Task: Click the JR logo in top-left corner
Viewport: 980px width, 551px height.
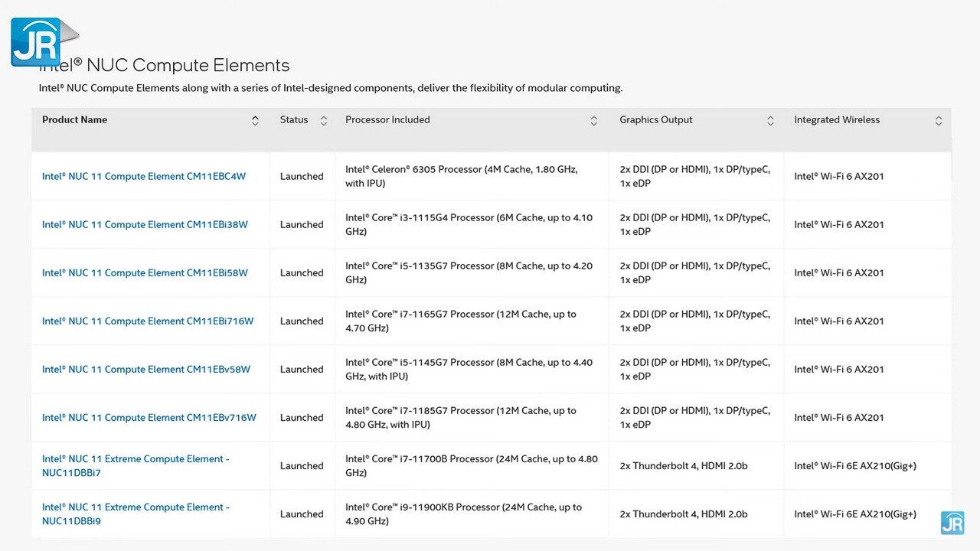Action: [37, 41]
